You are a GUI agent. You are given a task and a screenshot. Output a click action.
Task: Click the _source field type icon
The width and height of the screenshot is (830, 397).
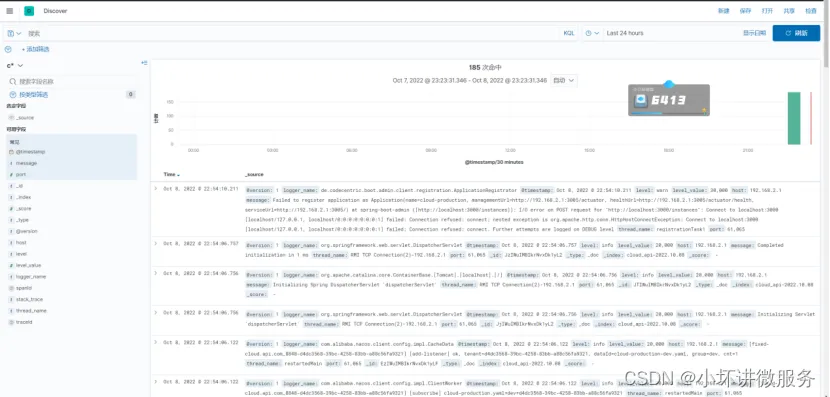click(11, 118)
